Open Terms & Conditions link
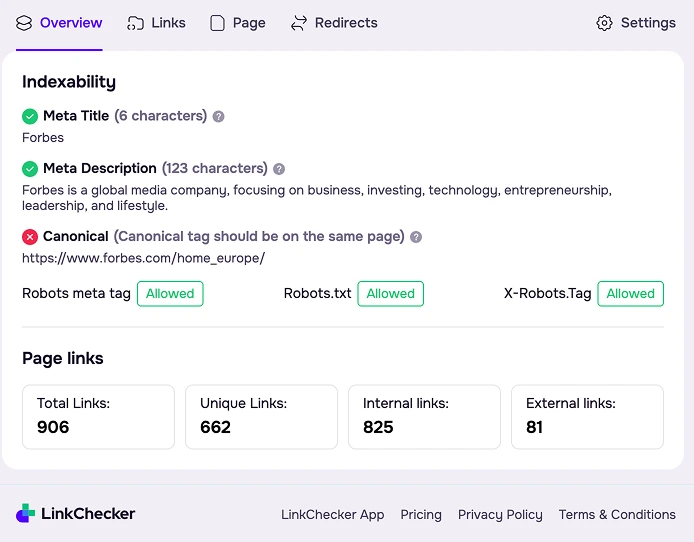 pyautogui.click(x=617, y=514)
